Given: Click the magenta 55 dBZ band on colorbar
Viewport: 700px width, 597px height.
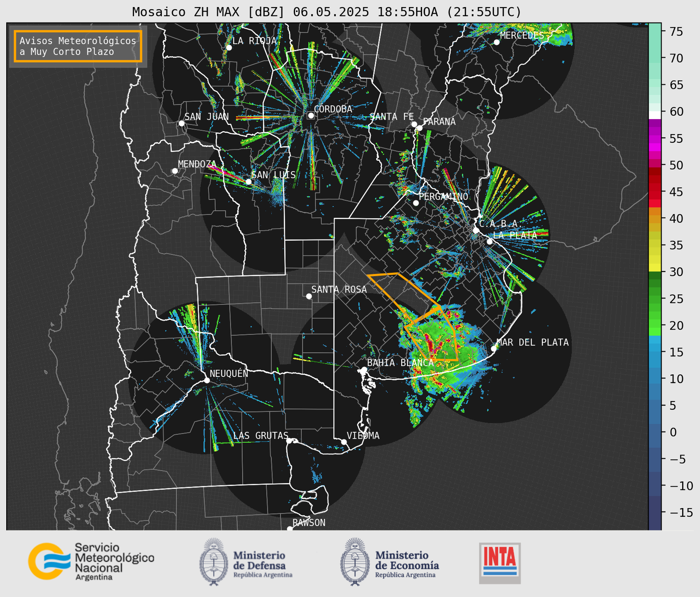Looking at the screenshot, I should [655, 139].
